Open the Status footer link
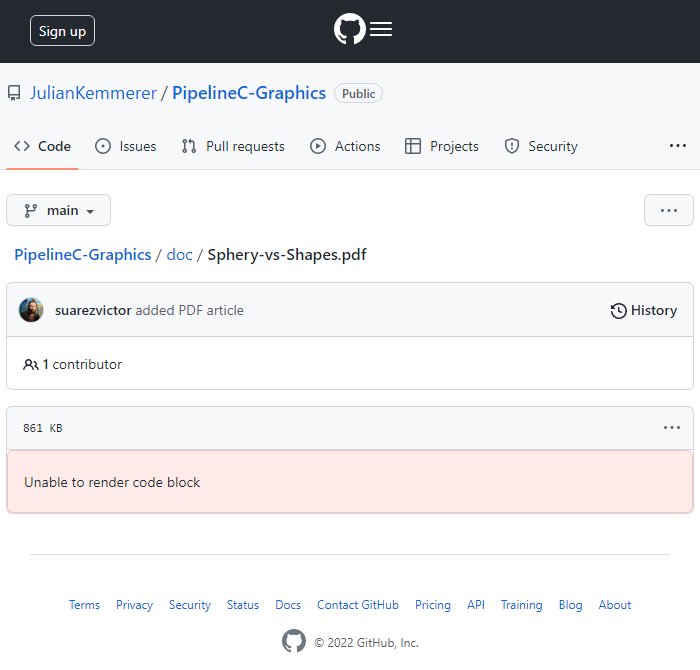Viewport: 700px width, 670px height. (x=243, y=605)
